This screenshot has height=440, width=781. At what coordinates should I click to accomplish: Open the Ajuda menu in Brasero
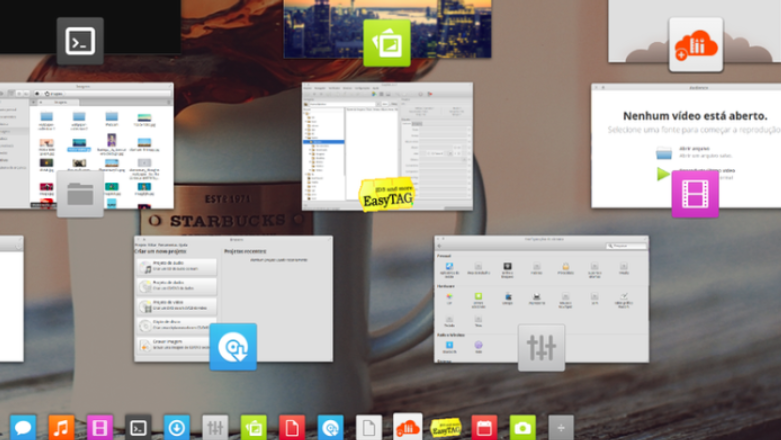point(183,245)
